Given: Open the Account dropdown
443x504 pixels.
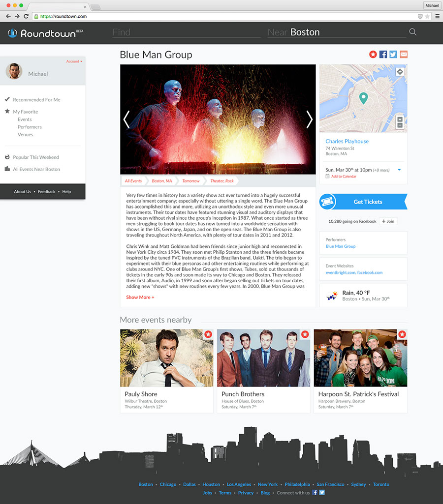Looking at the screenshot, I should [74, 61].
